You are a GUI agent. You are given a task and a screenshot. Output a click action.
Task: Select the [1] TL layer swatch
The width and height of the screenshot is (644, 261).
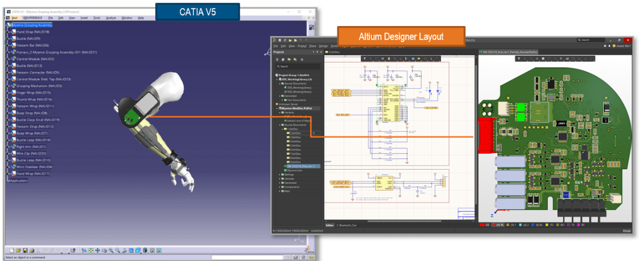point(494,225)
